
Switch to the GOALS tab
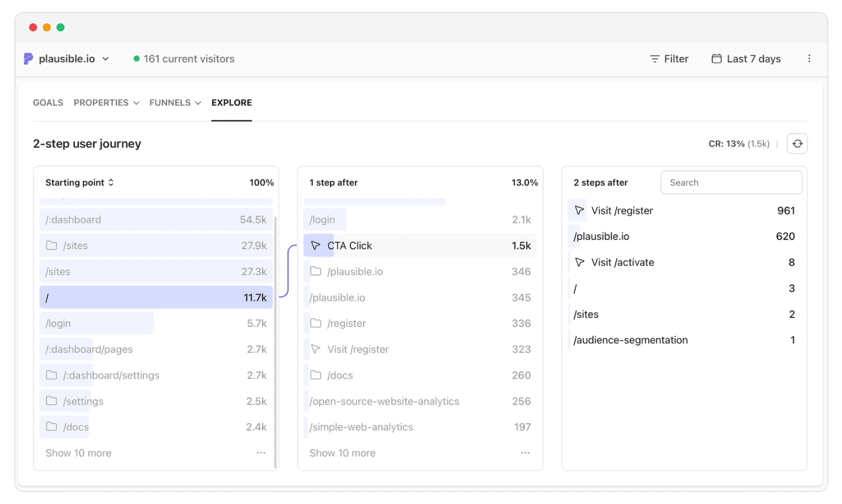48,103
